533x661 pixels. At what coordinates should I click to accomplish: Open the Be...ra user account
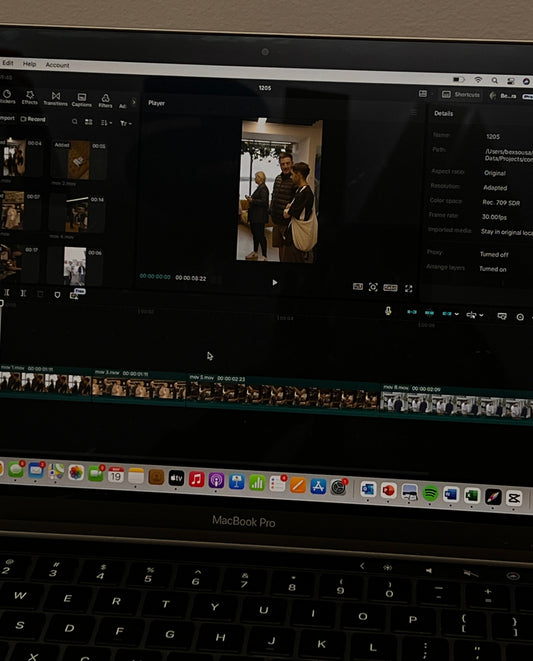(503, 96)
